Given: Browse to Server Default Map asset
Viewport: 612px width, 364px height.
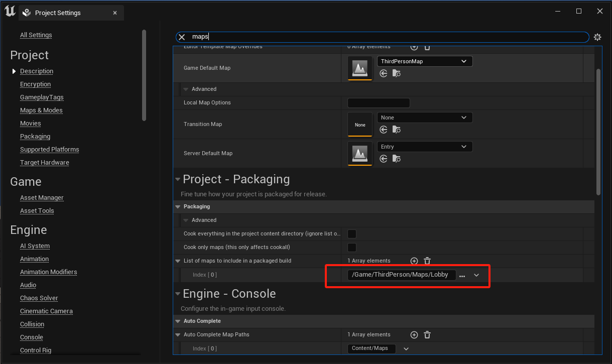Looking at the screenshot, I should pos(397,159).
